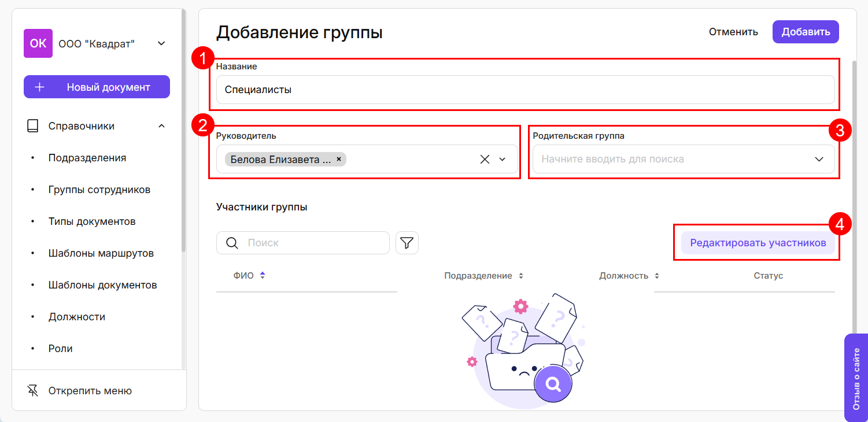Screen dimensions: 868x422
Task: Click the unpin icon beside Открепить меню
Action: click(33, 391)
